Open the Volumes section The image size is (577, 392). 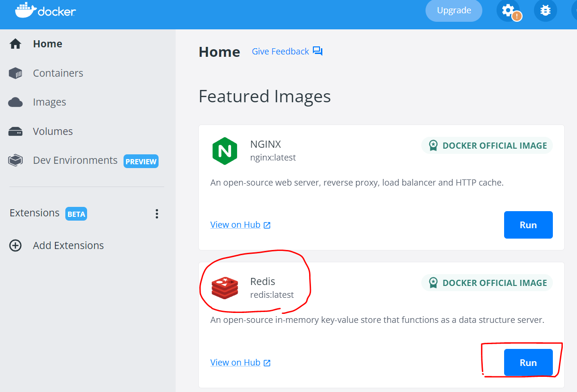pyautogui.click(x=53, y=132)
